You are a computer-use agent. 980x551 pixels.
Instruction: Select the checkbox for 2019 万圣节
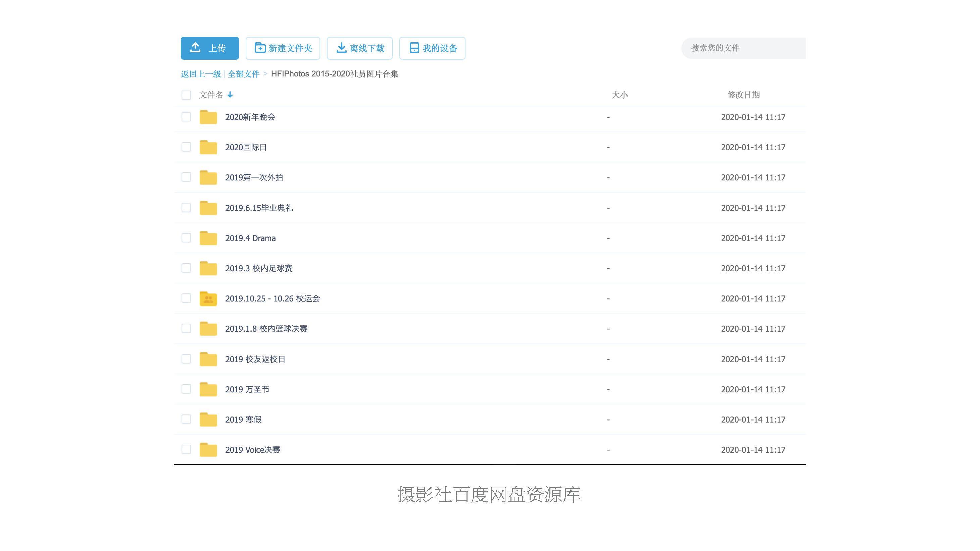coord(186,389)
